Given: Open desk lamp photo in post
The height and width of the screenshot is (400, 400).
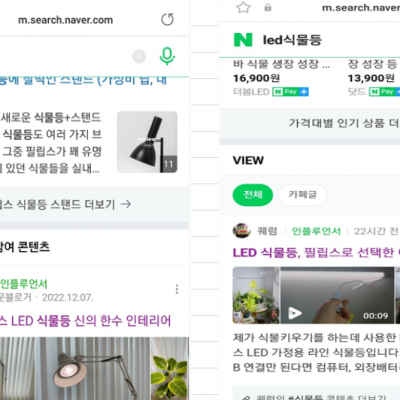Looking at the screenshot, I should [94, 368].
